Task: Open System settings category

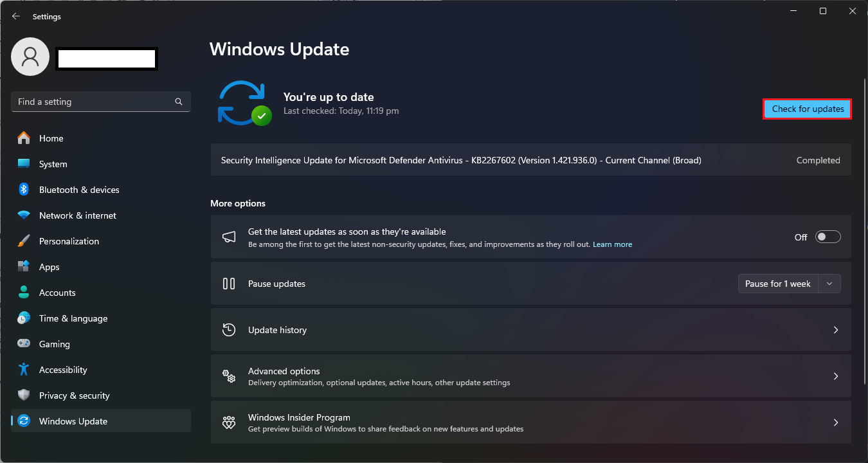Action: click(x=101, y=164)
